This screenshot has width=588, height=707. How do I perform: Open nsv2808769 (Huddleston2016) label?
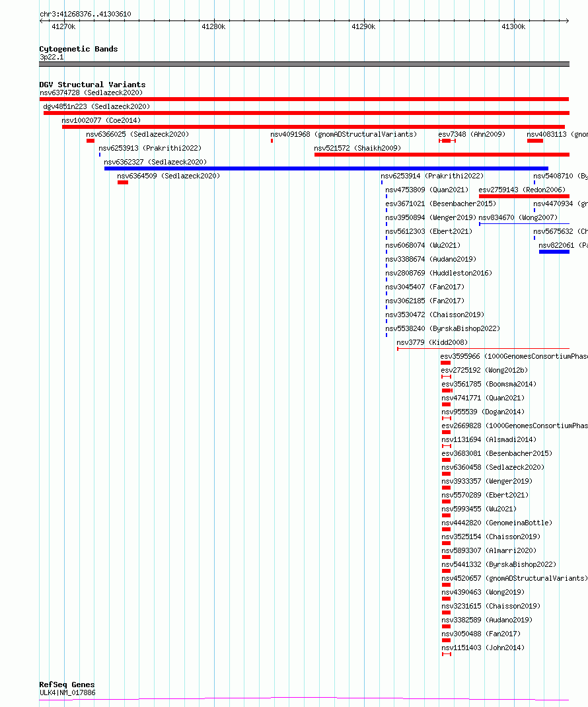[439, 274]
